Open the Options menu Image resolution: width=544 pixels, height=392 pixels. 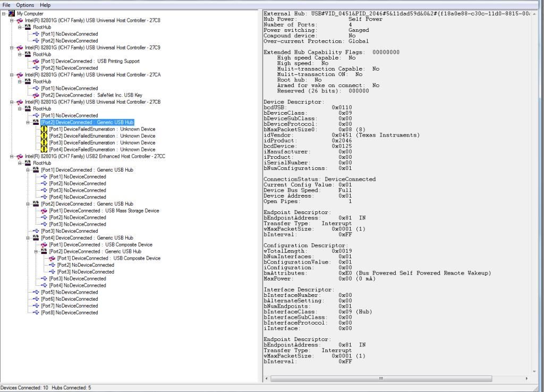click(25, 5)
